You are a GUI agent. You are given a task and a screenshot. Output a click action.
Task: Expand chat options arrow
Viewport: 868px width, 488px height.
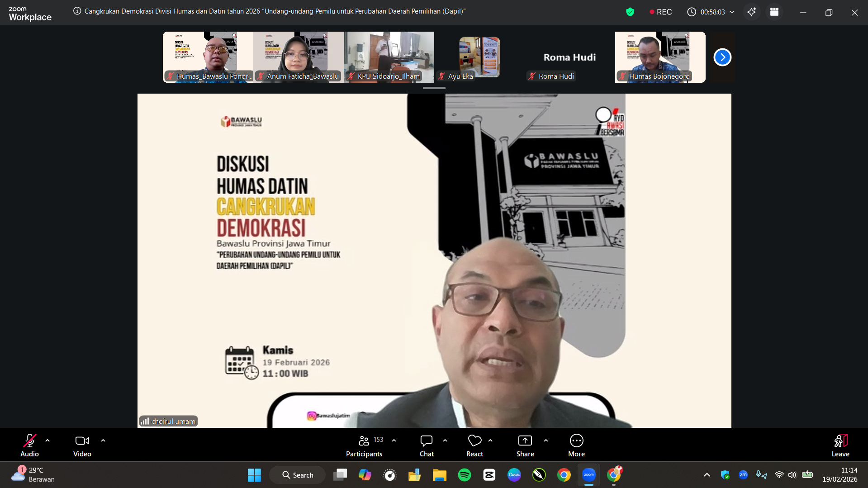pos(445,441)
